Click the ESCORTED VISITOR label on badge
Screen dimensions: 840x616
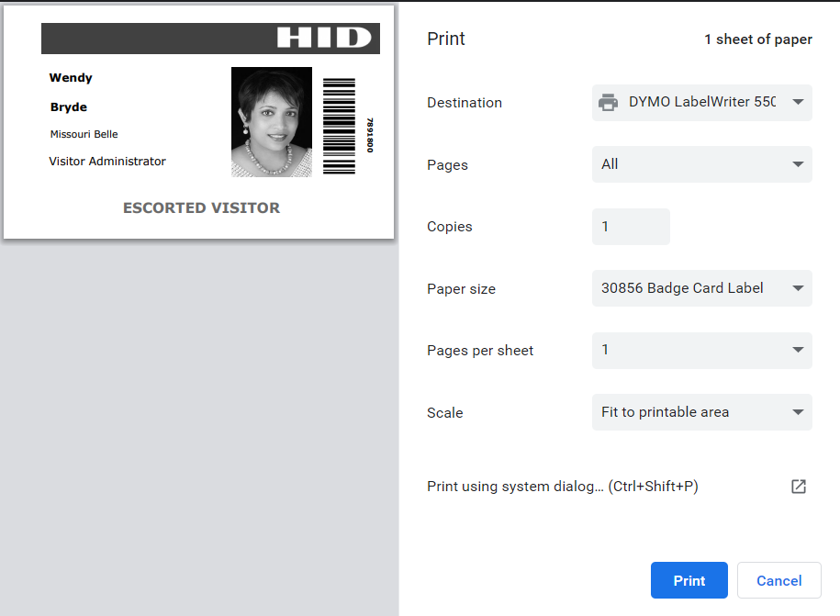point(201,208)
